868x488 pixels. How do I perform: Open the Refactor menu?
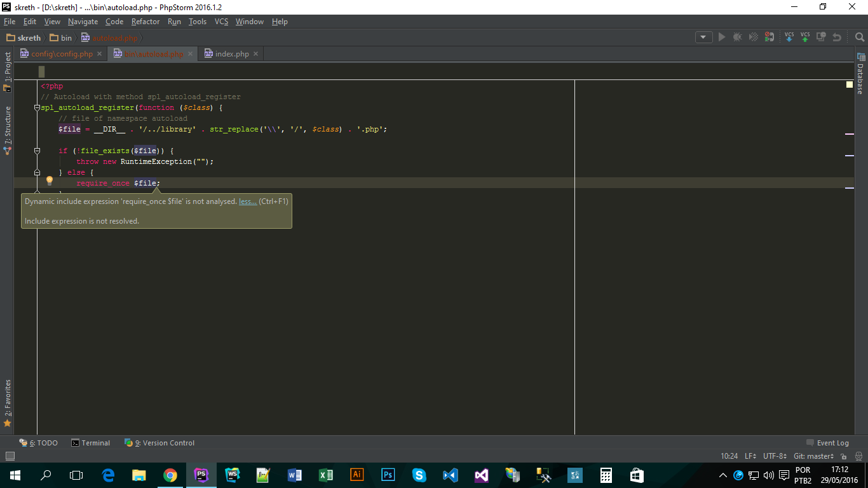coord(146,22)
